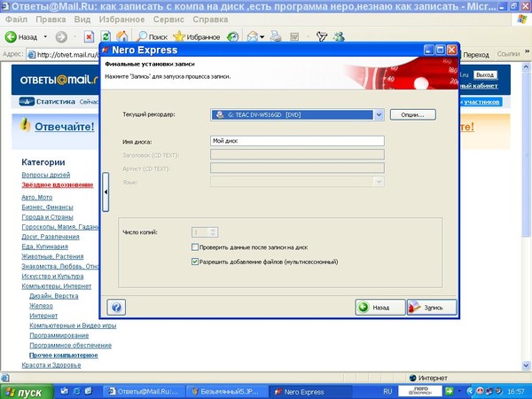Open the Красота и Здоровье category link
This screenshot has height=399, width=532.
[51, 365]
